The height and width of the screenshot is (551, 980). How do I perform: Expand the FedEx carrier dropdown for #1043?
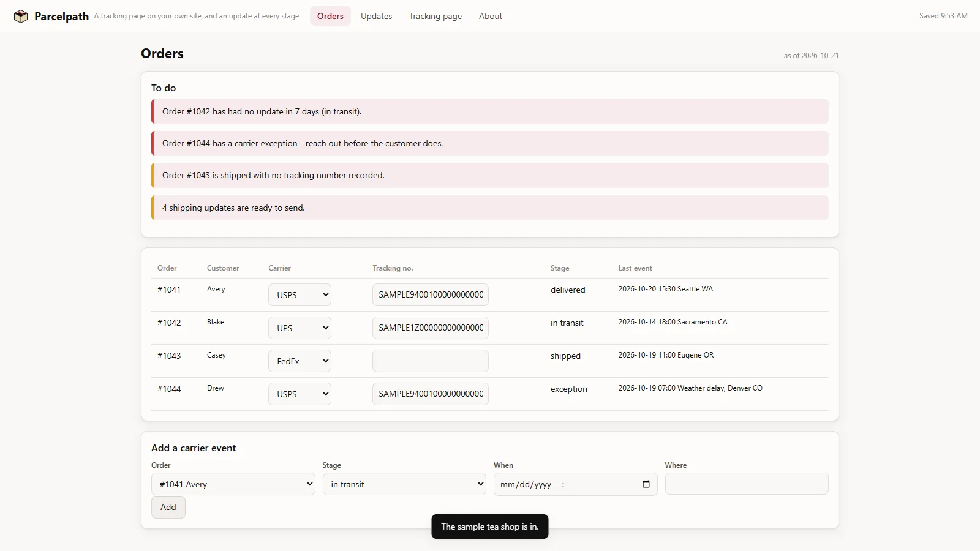point(300,361)
